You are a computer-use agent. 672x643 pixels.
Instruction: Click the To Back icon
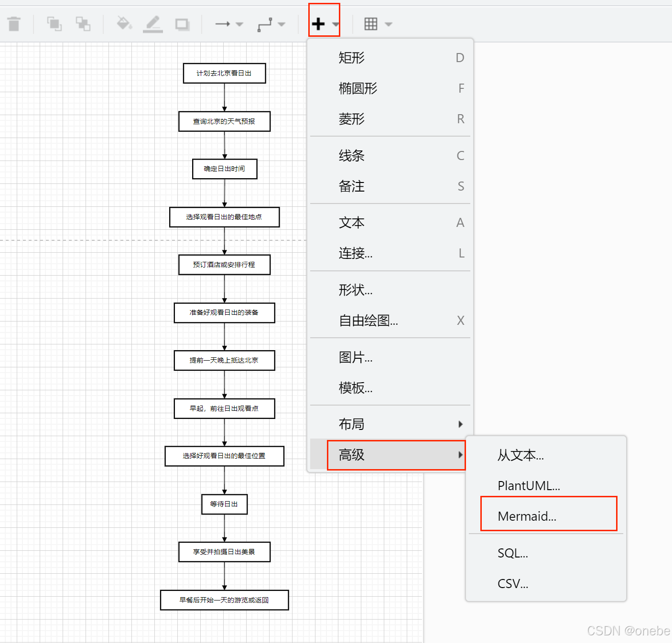point(83,24)
